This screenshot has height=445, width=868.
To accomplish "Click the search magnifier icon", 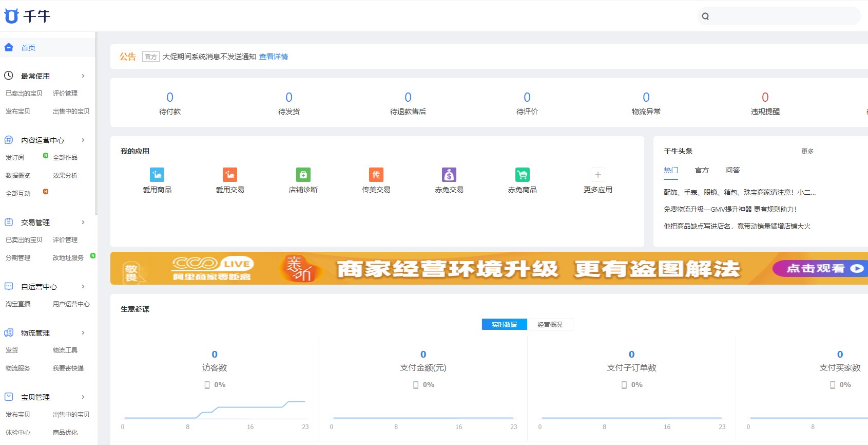I will (x=705, y=16).
